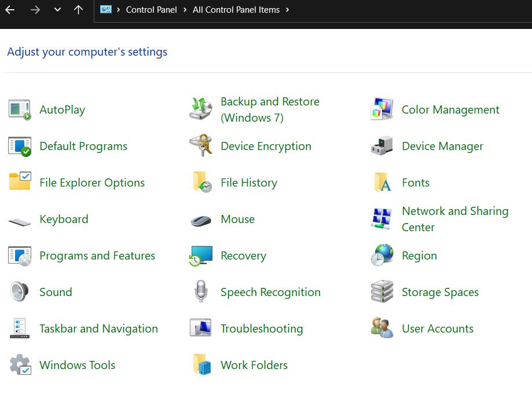The width and height of the screenshot is (532, 409).
Task: Open the Recent locations dropdown arrow
Action: point(58,9)
